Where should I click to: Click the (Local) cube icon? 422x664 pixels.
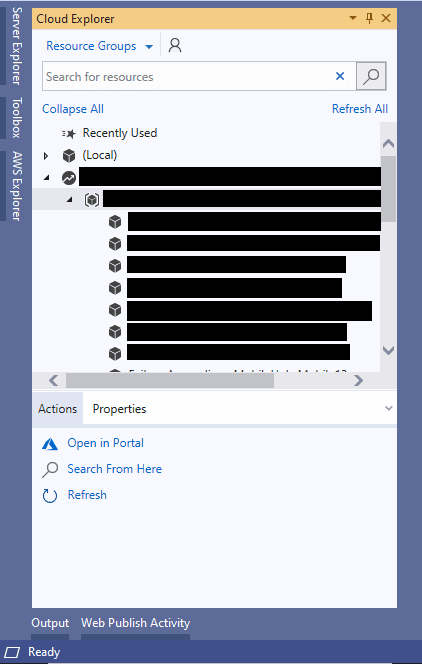pos(69,155)
